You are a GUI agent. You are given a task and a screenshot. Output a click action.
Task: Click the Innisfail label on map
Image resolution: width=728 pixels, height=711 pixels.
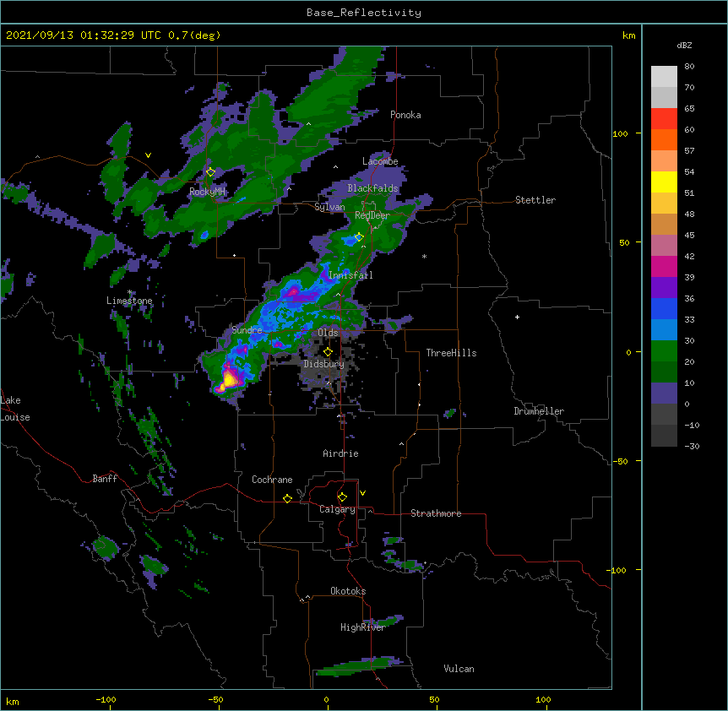(350, 275)
